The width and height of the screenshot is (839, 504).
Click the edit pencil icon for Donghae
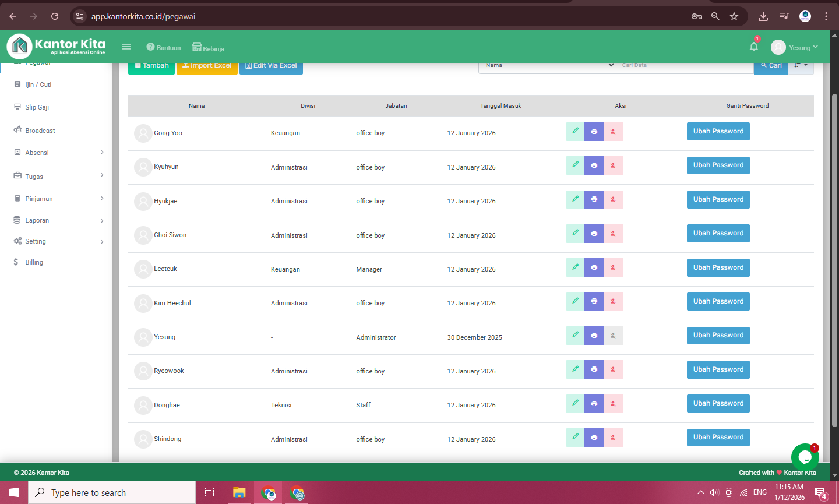(574, 403)
